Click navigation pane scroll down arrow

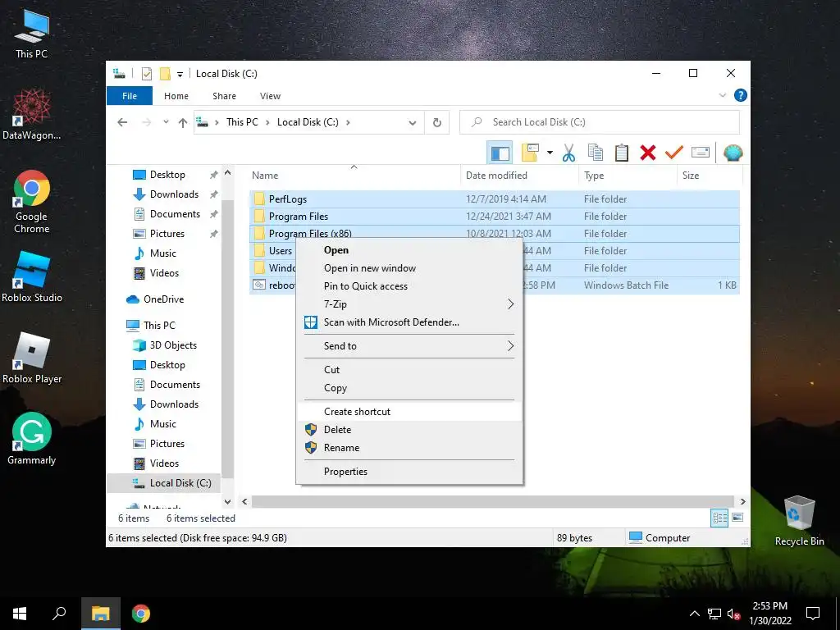coord(228,502)
